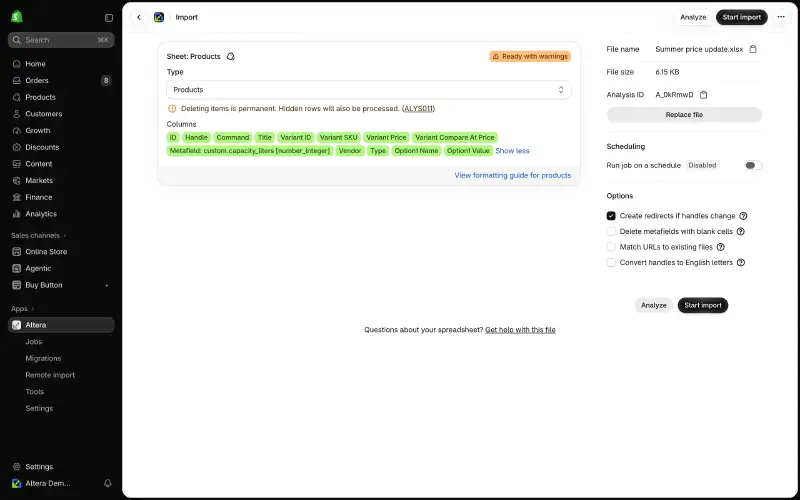This screenshot has width=800, height=500.
Task: Click the Content icon in sidebar
Action: tap(17, 164)
